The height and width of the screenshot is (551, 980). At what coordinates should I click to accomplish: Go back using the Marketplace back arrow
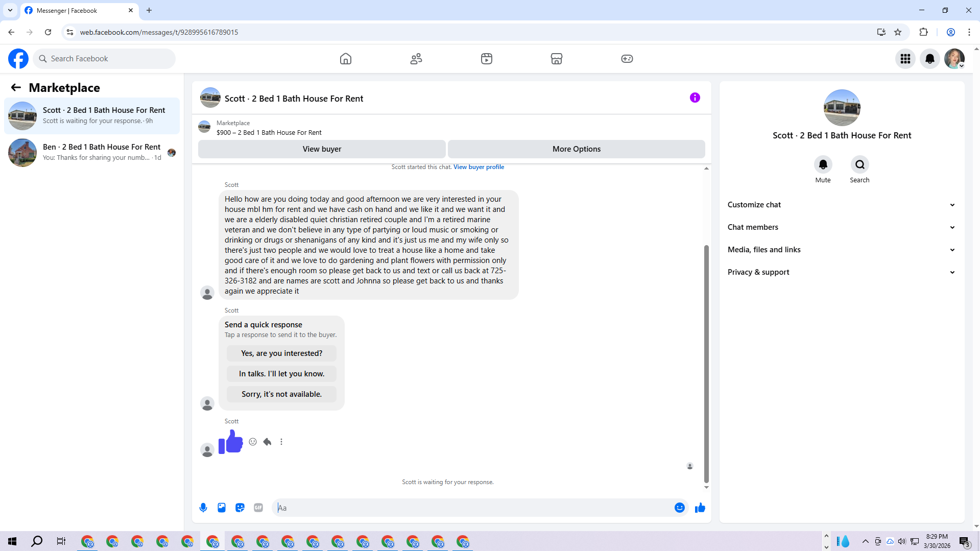(x=16, y=87)
